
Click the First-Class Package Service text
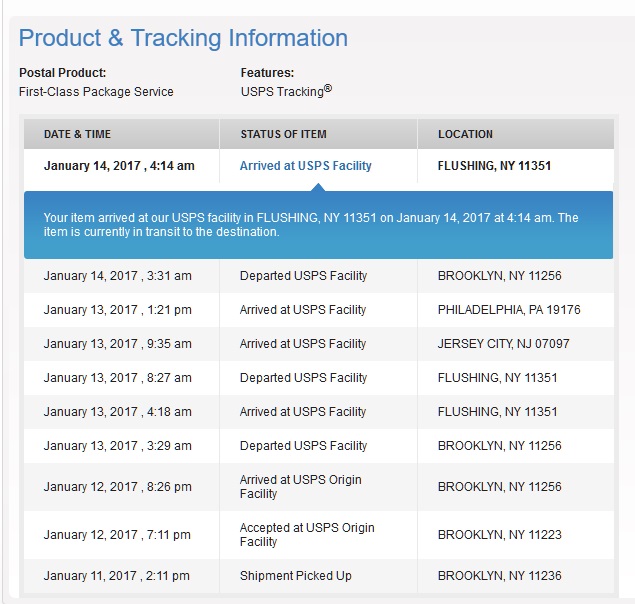tap(96, 92)
